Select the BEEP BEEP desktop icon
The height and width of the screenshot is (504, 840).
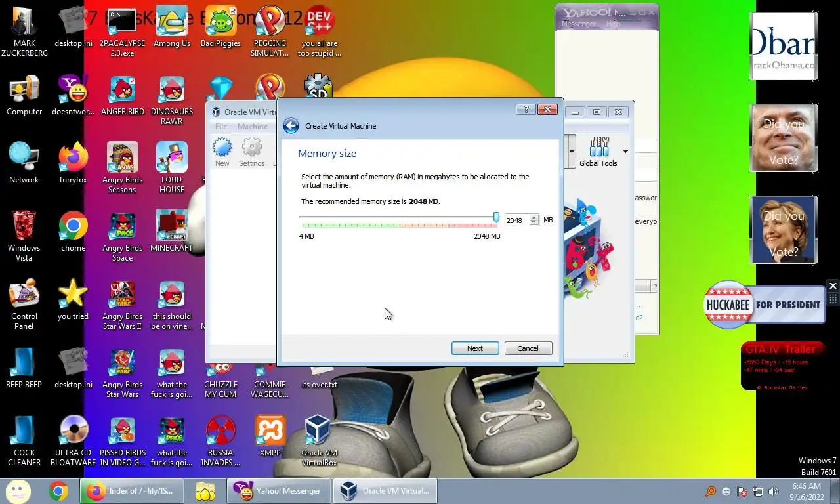point(24,369)
